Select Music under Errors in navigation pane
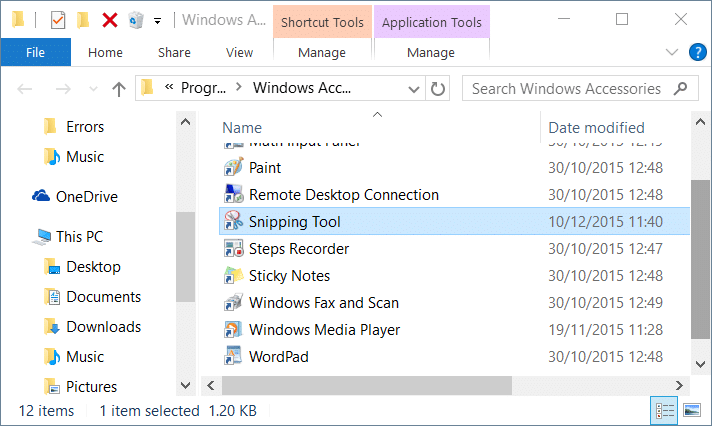 click(85, 157)
